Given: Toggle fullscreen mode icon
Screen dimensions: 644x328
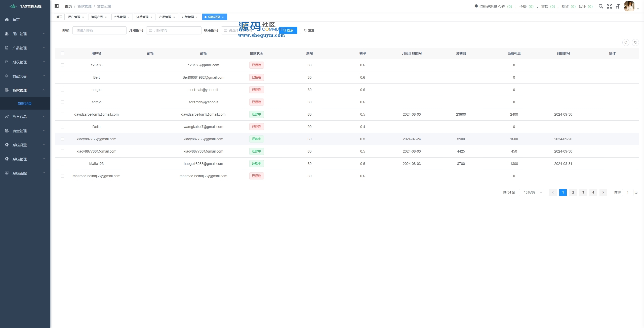Looking at the screenshot, I should click(x=609, y=6).
